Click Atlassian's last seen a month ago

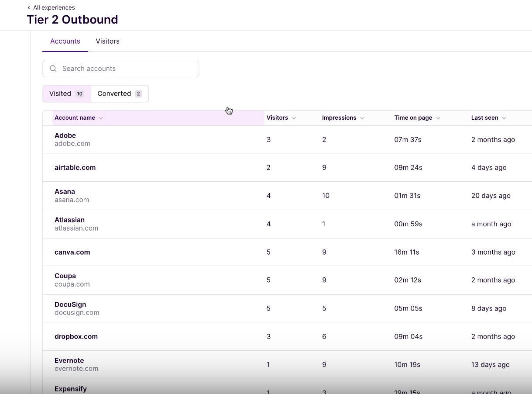click(491, 224)
